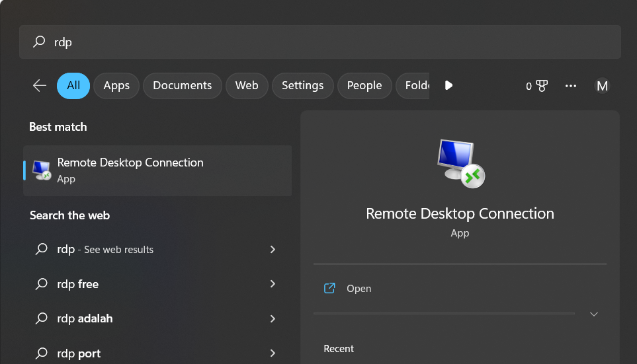Click the Open external-link icon
This screenshot has height=364, width=637.
[329, 288]
